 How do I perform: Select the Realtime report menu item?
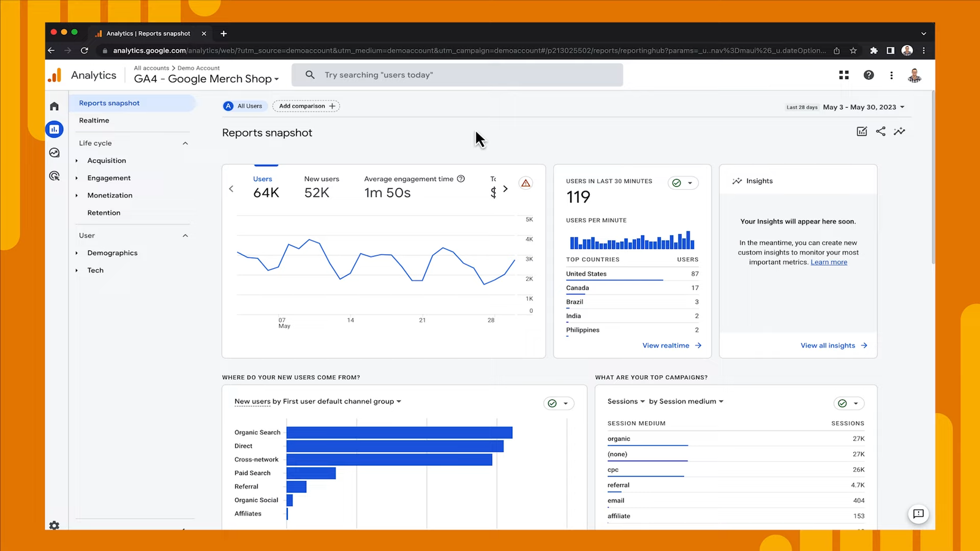pos(94,121)
